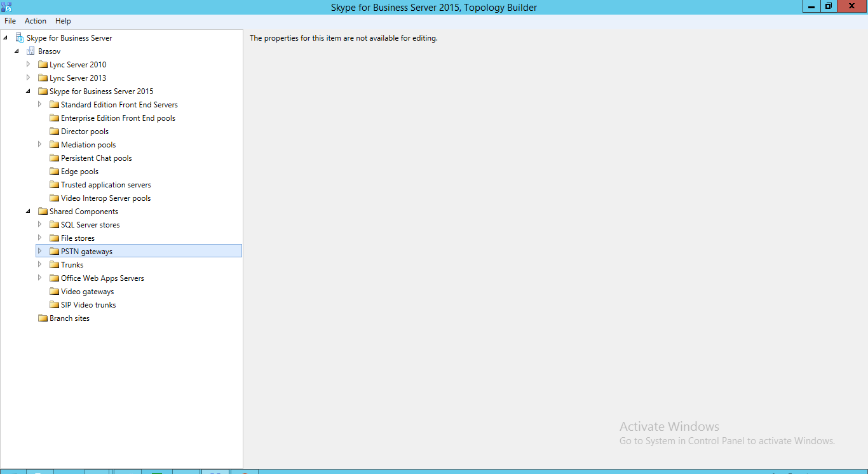Expand the Mediation pools node
The height and width of the screenshot is (474, 868).
pyautogui.click(x=39, y=144)
